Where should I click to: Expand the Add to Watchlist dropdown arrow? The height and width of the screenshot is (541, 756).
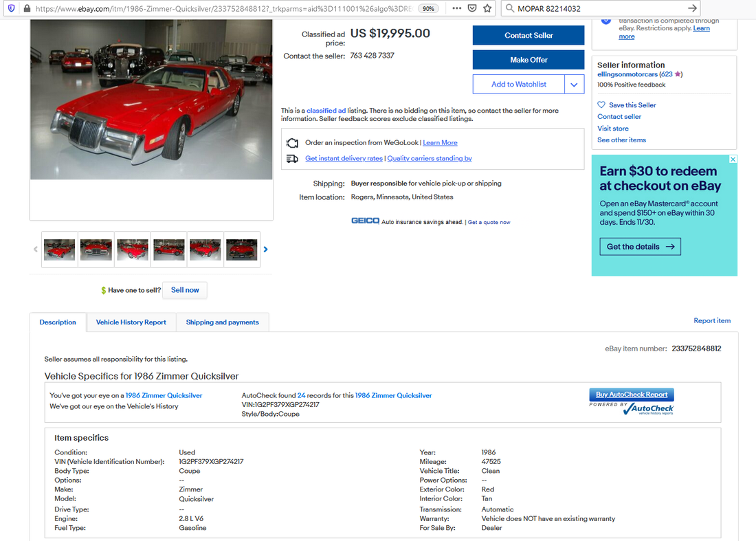[575, 85]
